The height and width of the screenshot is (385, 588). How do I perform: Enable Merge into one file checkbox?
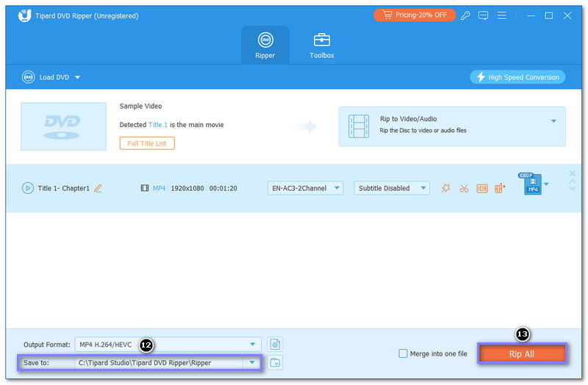point(403,353)
